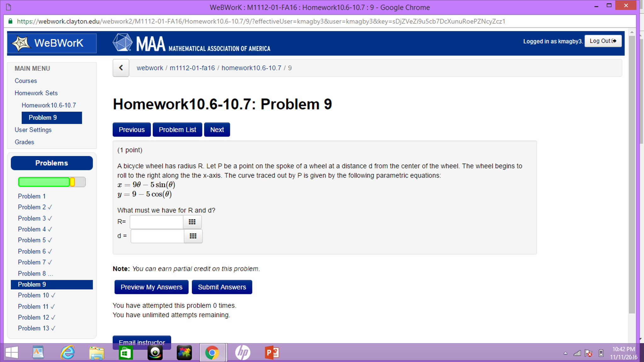Screen dimensions: 644x362
Task: Click the Submit Answers button
Action: coord(222,287)
